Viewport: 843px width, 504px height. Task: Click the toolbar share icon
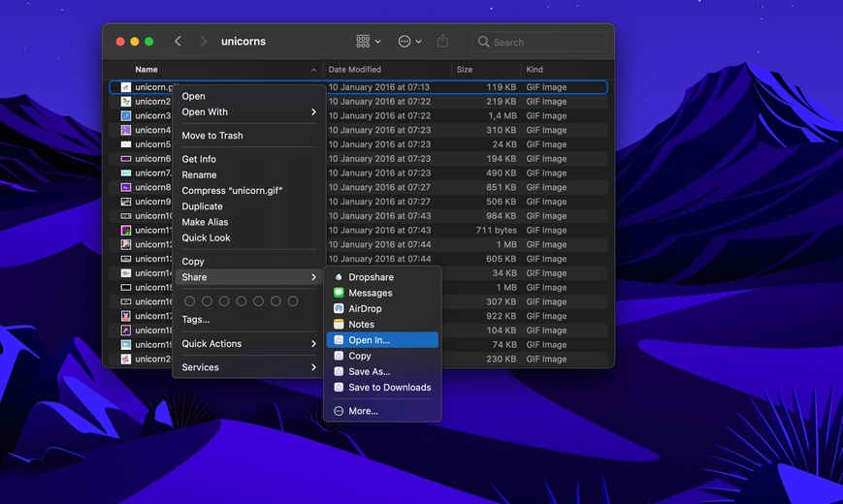(x=443, y=42)
